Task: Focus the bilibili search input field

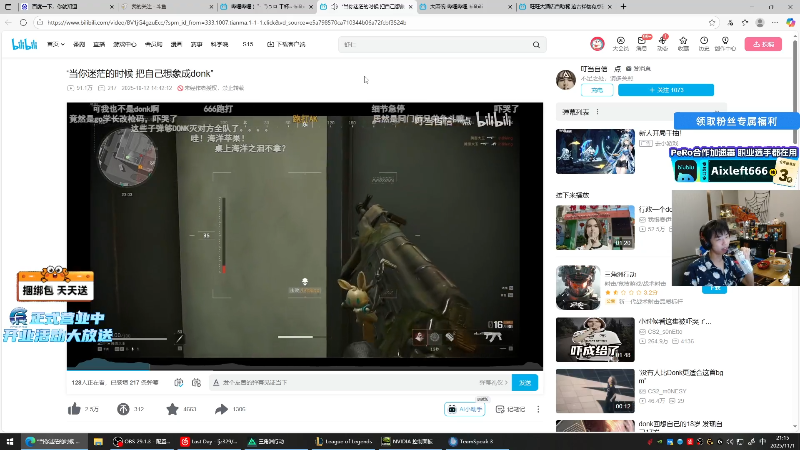Action: click(435, 44)
